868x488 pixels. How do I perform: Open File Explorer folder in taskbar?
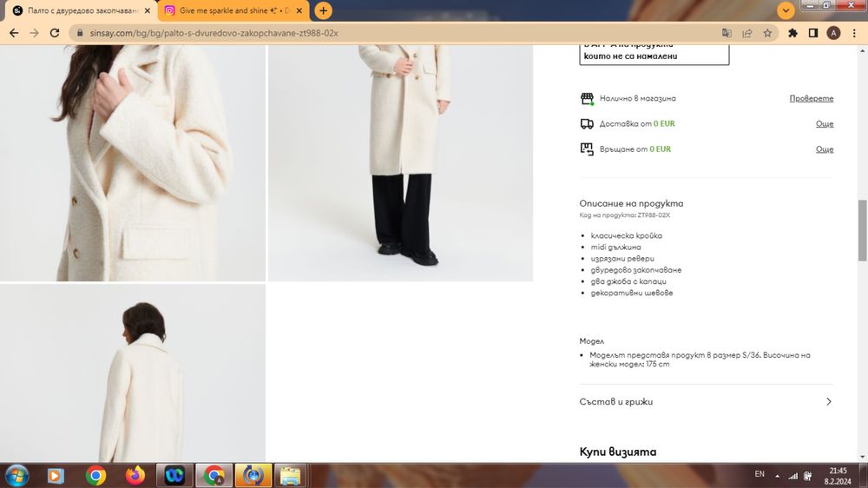(290, 475)
